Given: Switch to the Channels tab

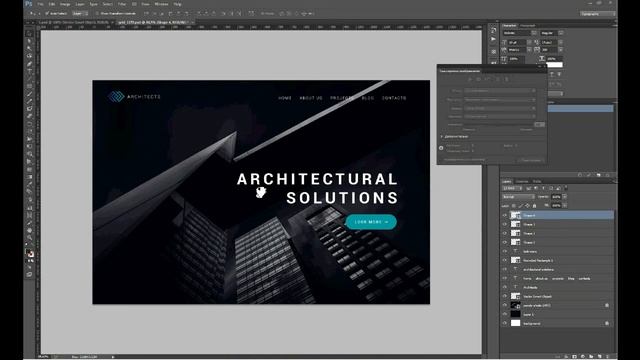Looking at the screenshot, I should (x=522, y=181).
